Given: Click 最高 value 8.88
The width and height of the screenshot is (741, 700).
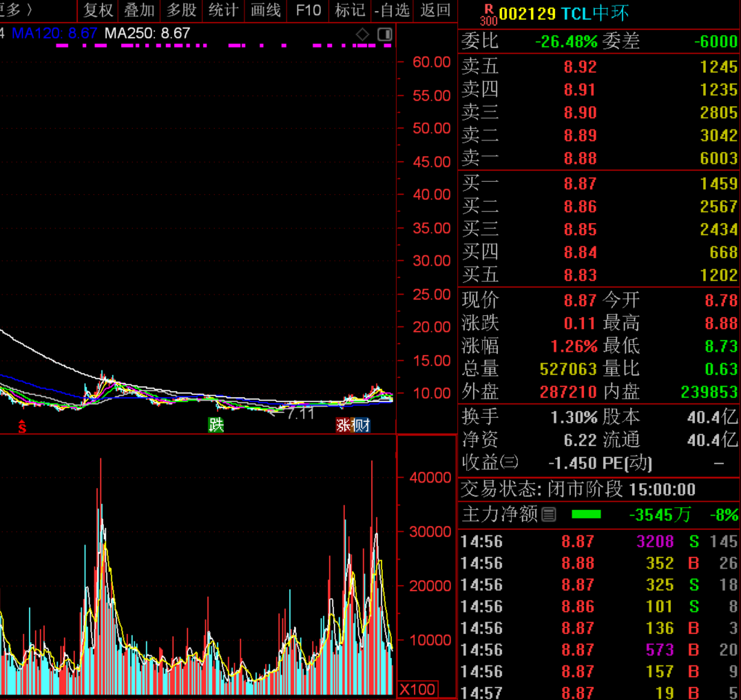Looking at the screenshot, I should tap(721, 324).
